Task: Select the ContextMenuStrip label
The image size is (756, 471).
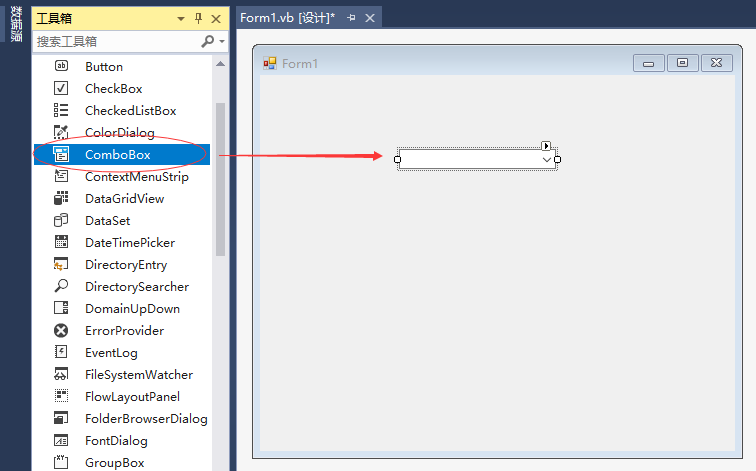Action: pyautogui.click(x=137, y=177)
